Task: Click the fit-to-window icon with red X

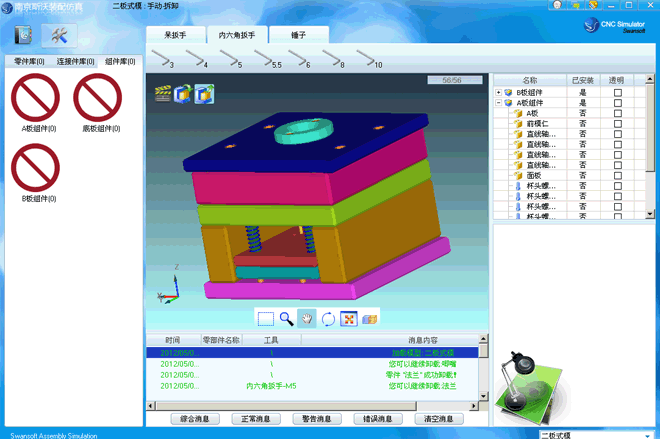Action: point(349,319)
